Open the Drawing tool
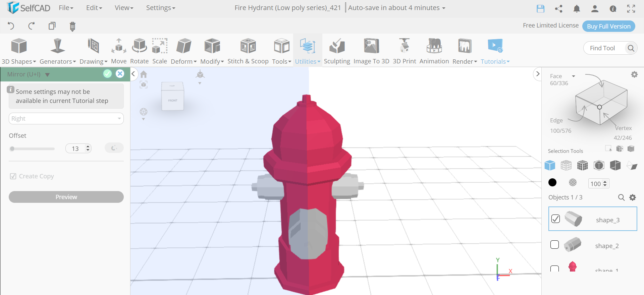This screenshot has height=295, width=644. pyautogui.click(x=93, y=51)
